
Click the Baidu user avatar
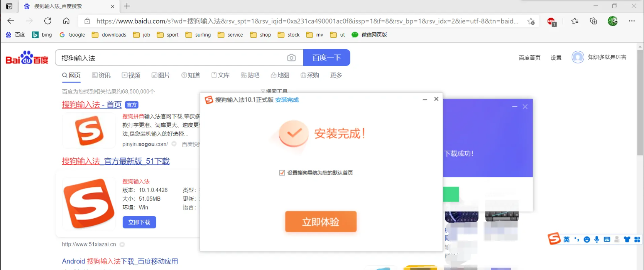pos(578,57)
